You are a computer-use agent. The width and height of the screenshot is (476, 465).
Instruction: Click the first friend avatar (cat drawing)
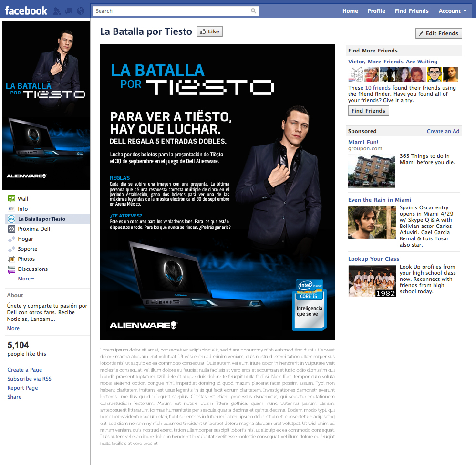356,74
